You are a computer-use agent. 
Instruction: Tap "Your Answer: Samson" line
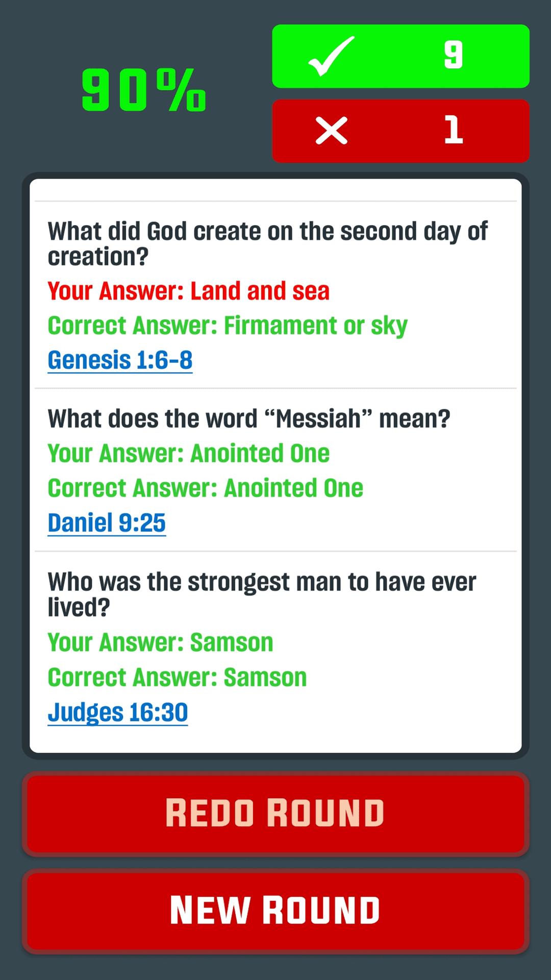pos(160,643)
